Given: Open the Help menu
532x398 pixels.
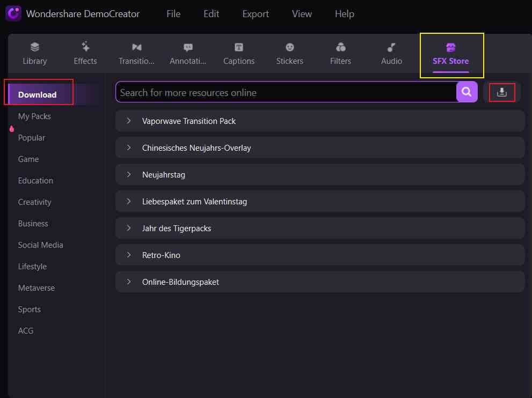Looking at the screenshot, I should click(x=344, y=14).
